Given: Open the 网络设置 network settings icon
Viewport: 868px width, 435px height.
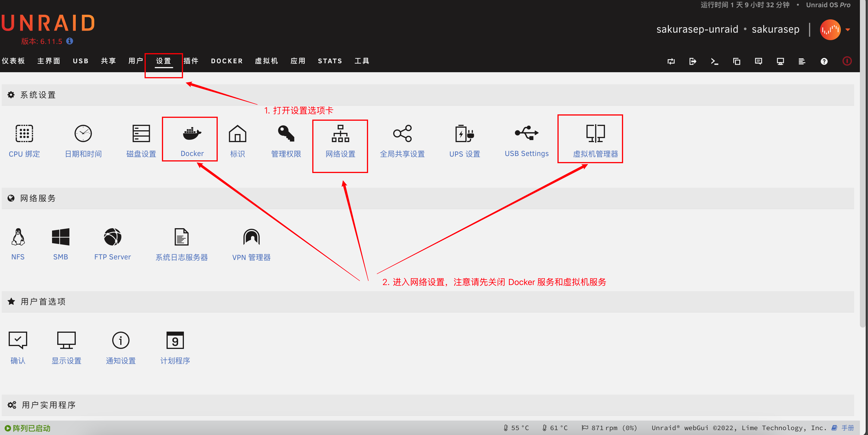Looking at the screenshot, I should click(340, 134).
